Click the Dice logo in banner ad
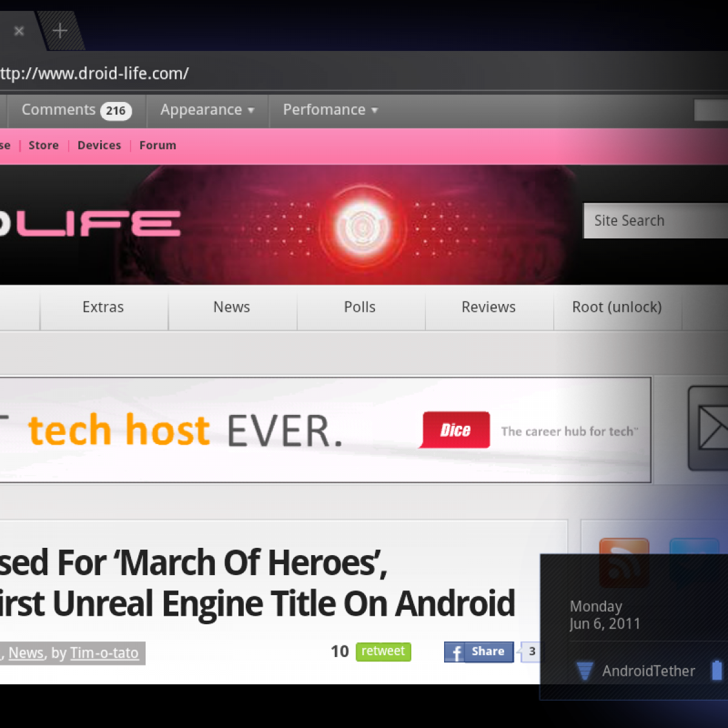The width and height of the screenshot is (728, 728). [455, 430]
